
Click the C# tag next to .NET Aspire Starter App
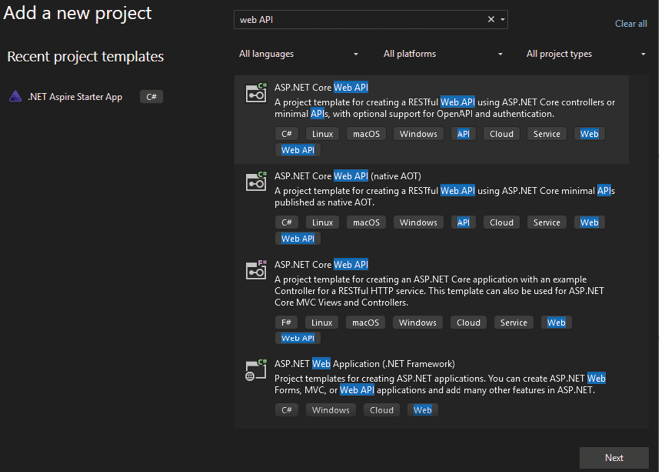(x=151, y=97)
